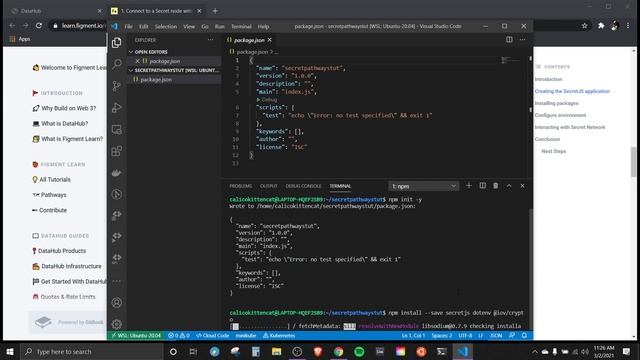
Task: Click errors and warnings count in status bar
Action: tap(179, 336)
